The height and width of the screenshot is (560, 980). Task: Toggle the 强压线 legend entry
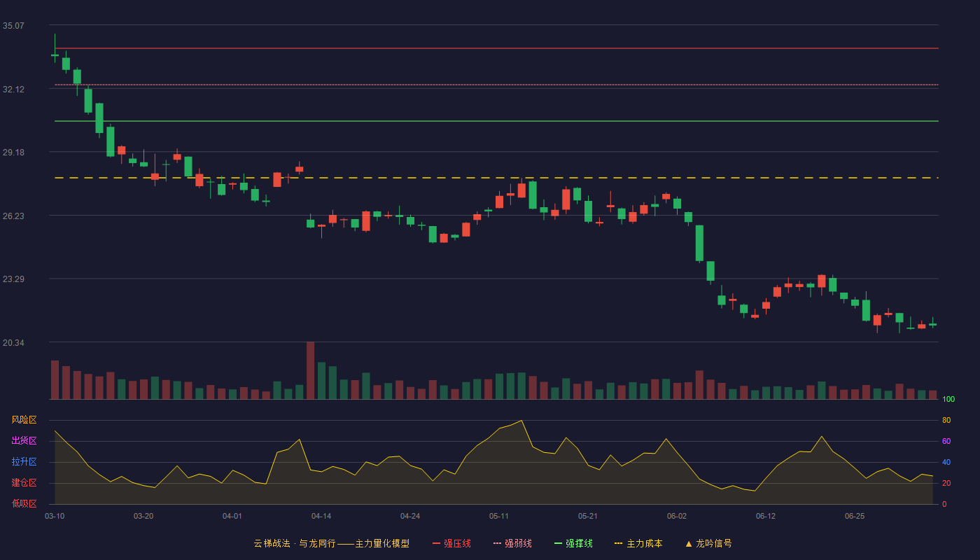coord(451,543)
